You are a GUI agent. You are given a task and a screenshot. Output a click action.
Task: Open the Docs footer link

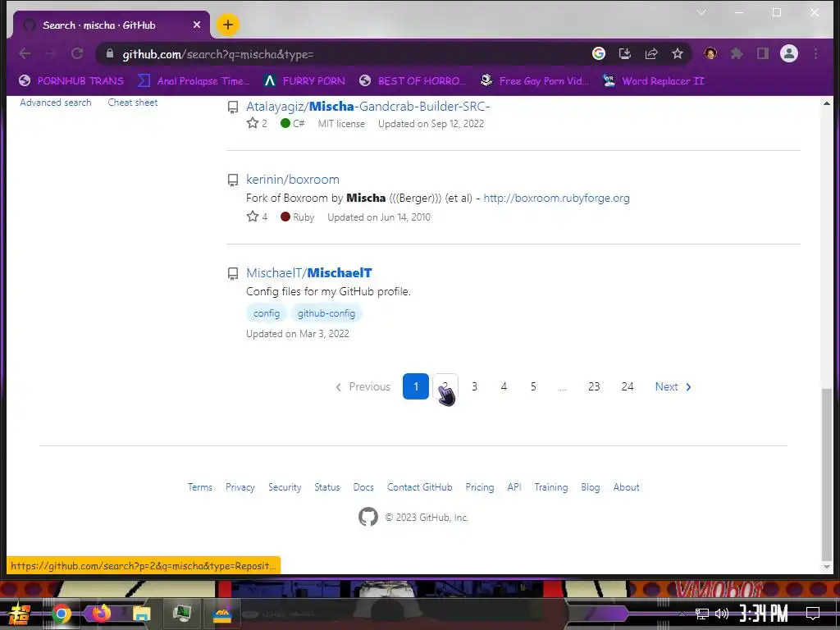363,487
